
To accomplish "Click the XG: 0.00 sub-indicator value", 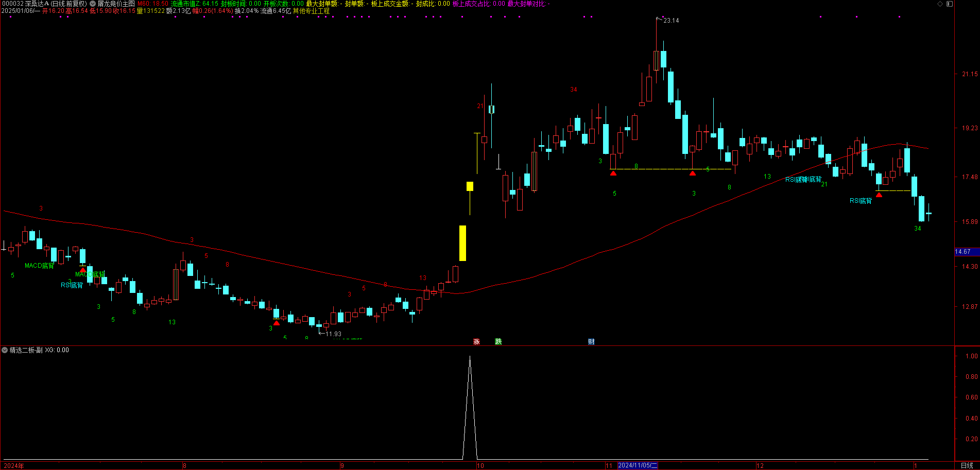I will (57, 350).
